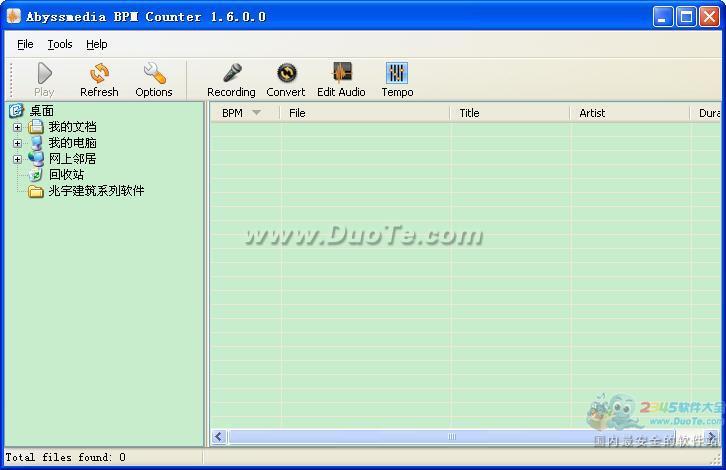Click the 我的文档 tree label
The width and height of the screenshot is (726, 470).
click(73, 126)
